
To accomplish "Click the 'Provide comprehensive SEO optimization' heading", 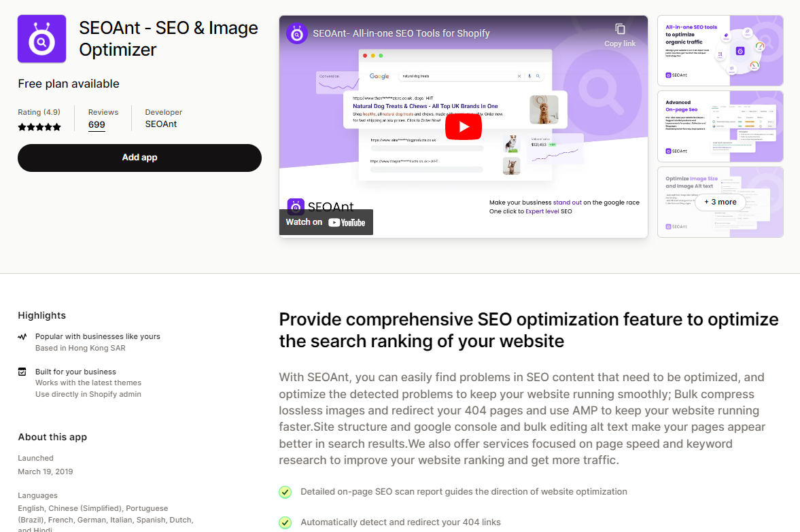I will (529, 330).
